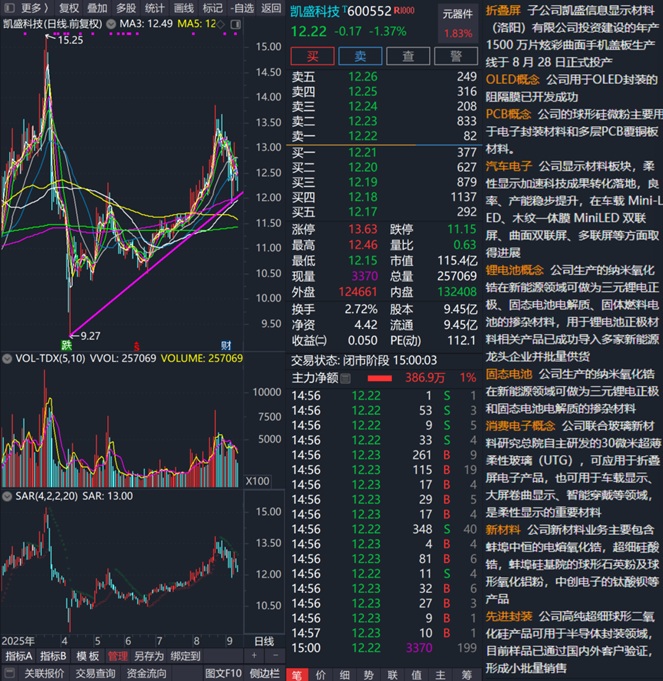Expand the SAR indicator dropdown
This screenshot has height=681, width=663.
(7, 496)
